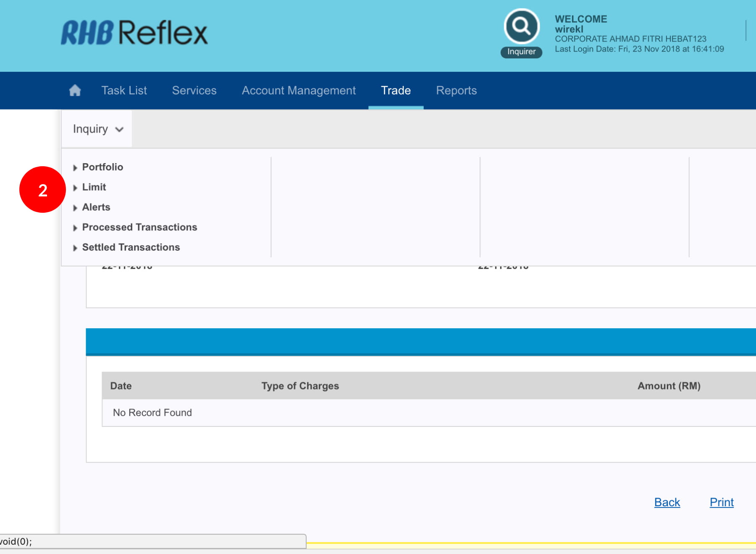Screen dimensions: 756x554
Task: Expand the Alerts arrow
Action: coord(75,208)
